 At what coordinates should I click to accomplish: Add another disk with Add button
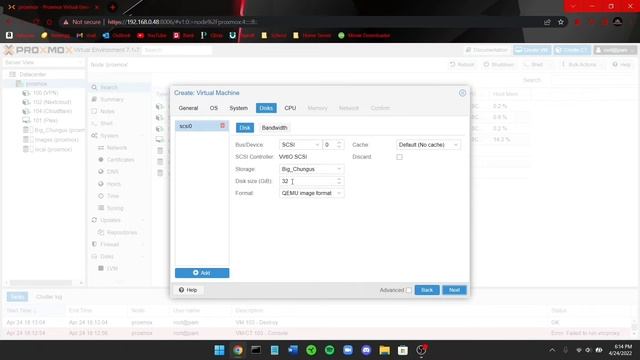(202, 273)
